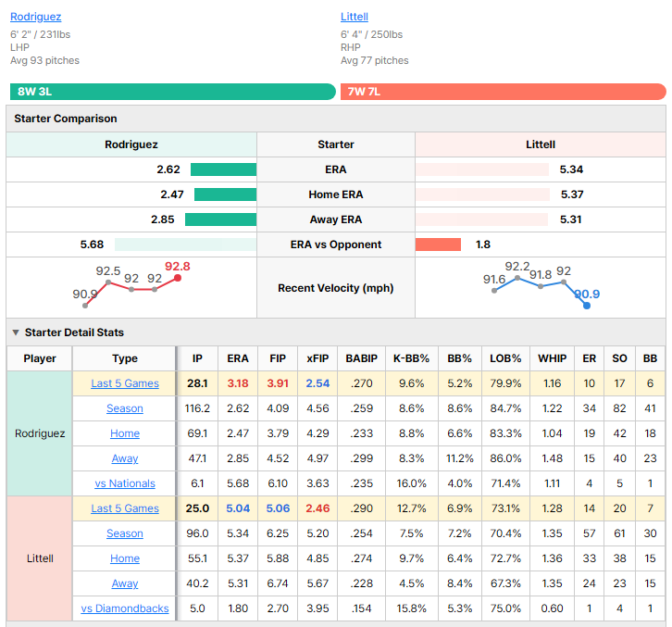Open Rodriguez's Away split link
The height and width of the screenshot is (627, 672).
(x=125, y=458)
